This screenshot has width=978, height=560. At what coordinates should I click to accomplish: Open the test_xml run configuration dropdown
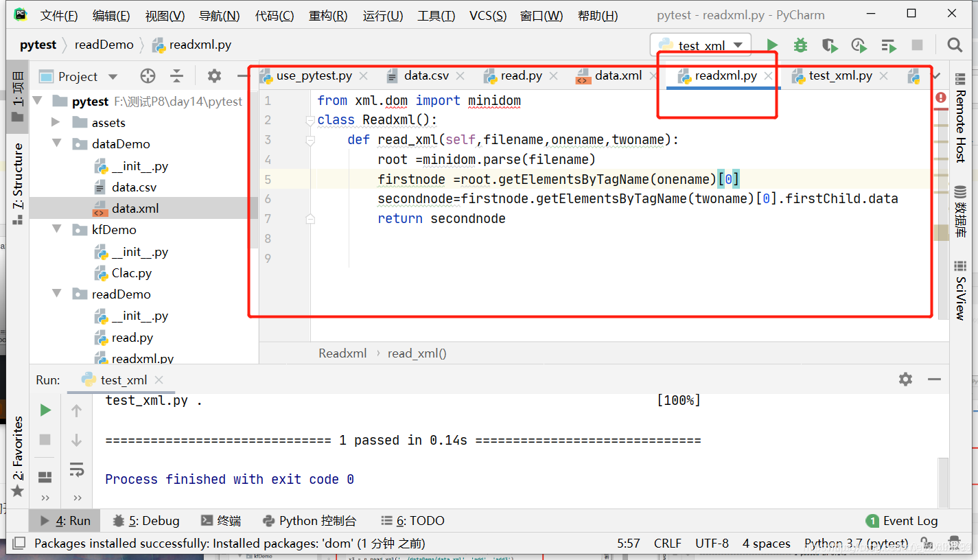701,45
